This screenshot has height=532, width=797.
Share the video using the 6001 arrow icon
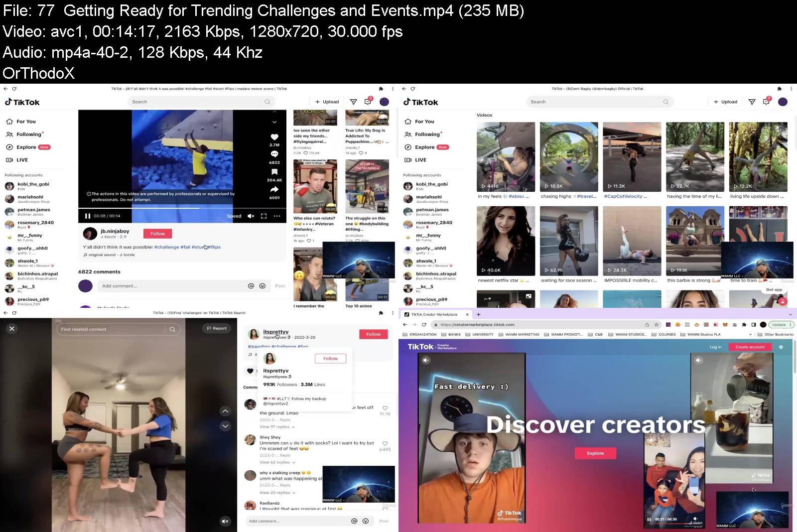coord(274,189)
